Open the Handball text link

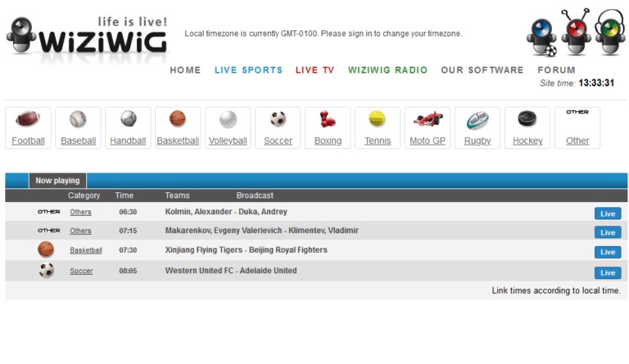pos(128,141)
